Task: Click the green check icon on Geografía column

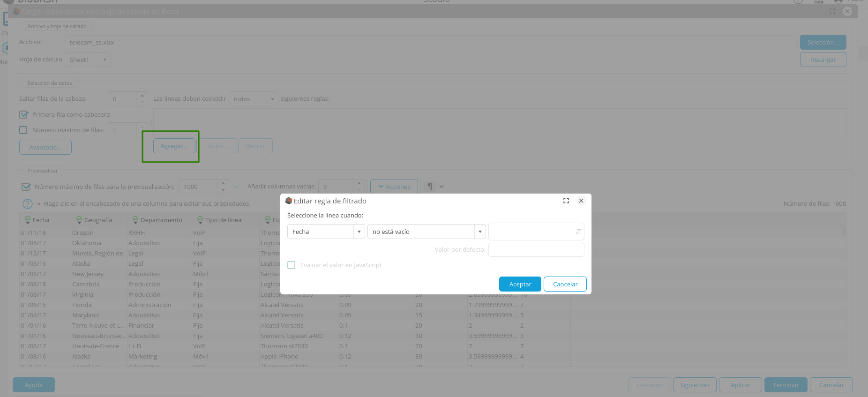Action: coord(79,220)
